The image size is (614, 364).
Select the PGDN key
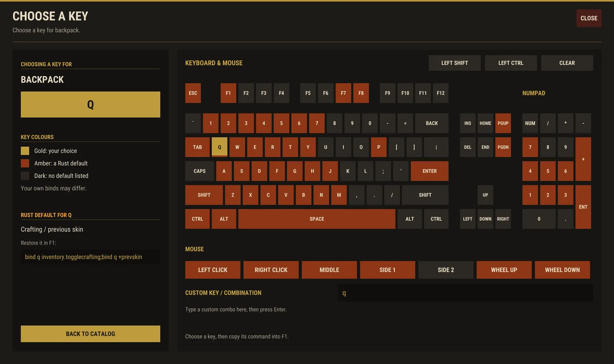(503, 147)
